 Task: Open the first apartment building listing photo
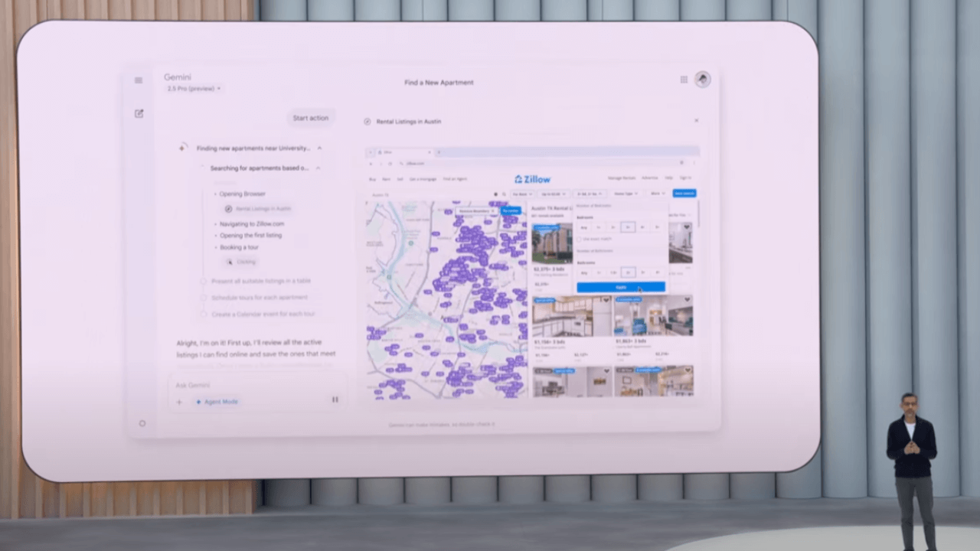(552, 243)
